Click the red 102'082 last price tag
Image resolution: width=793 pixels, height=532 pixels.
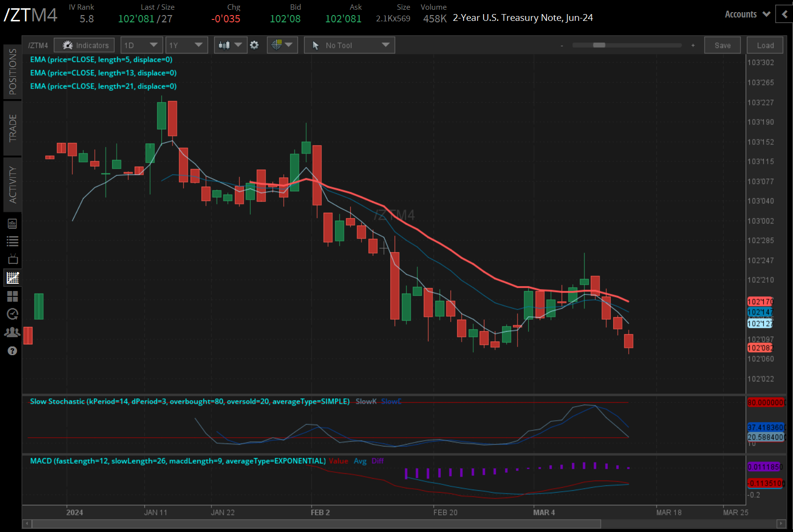760,348
